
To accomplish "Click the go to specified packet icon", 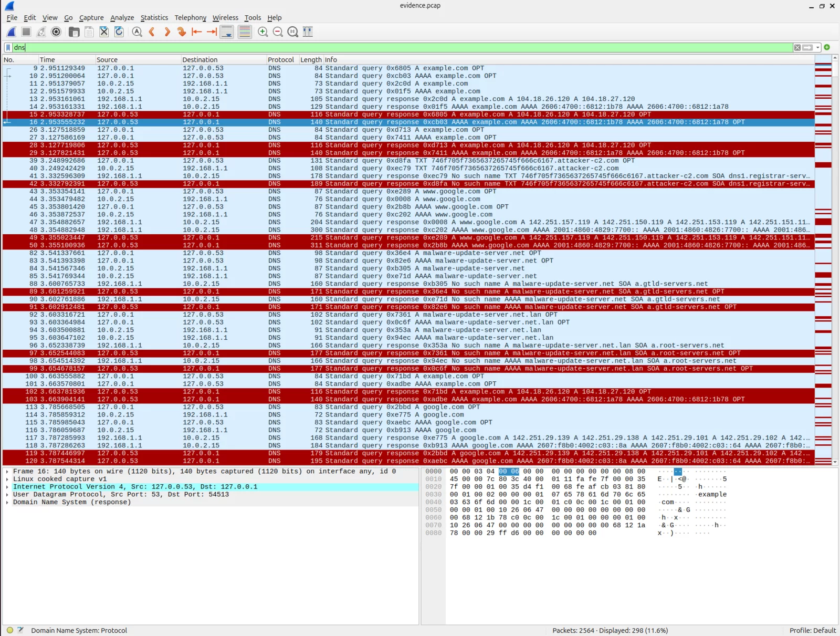I will (182, 32).
